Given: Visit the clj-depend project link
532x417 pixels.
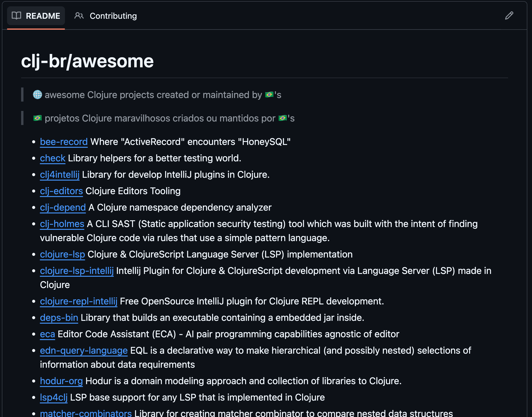Looking at the screenshot, I should [x=63, y=208].
